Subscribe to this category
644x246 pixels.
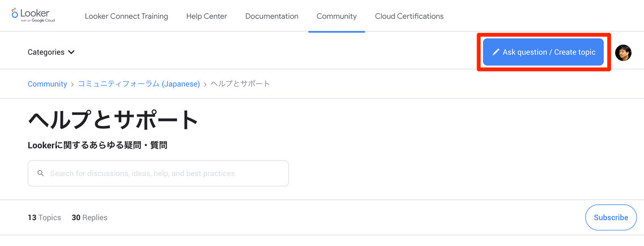click(611, 218)
